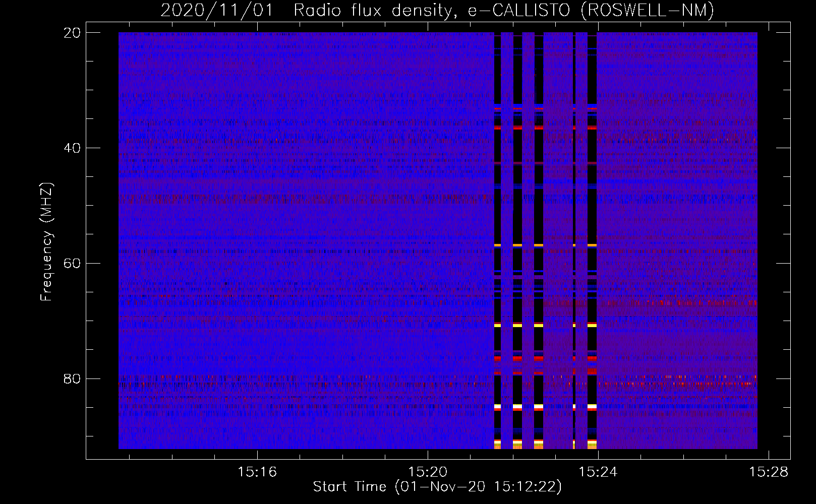The height and width of the screenshot is (504, 816).
Task: Click the 15:24 time tick label
Action: click(598, 472)
